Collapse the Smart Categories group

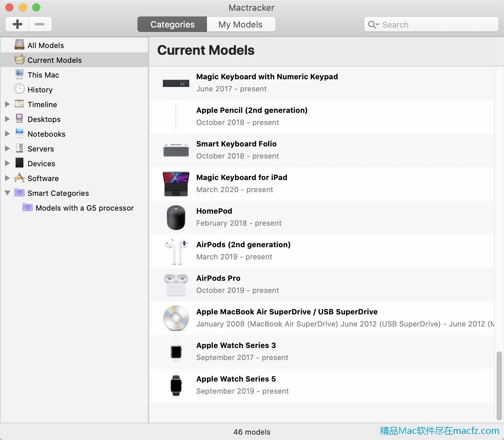coord(7,193)
